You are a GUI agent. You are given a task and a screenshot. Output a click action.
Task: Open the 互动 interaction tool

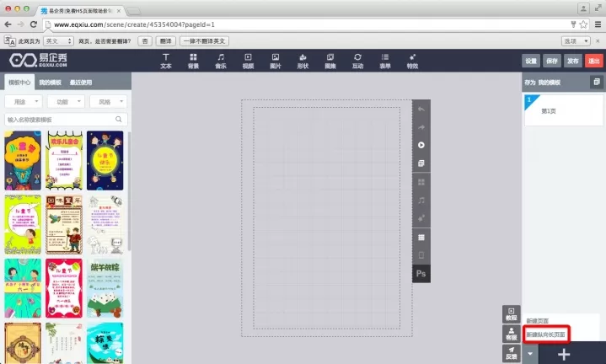pyautogui.click(x=358, y=62)
